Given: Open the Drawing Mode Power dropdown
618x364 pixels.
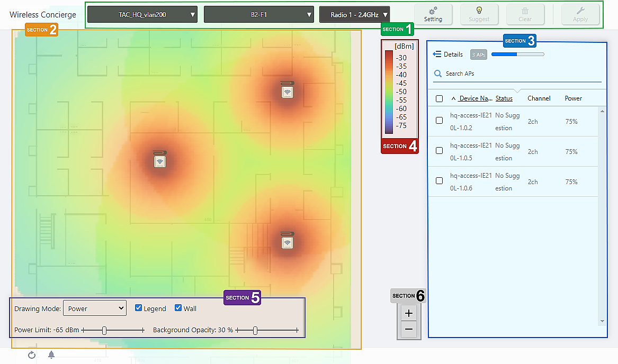Looking at the screenshot, I should (x=95, y=308).
